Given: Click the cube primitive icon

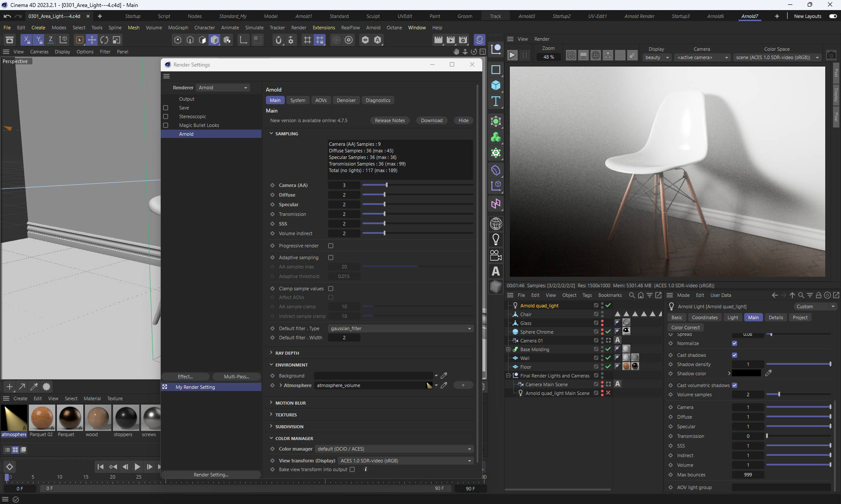Looking at the screenshot, I should click(x=495, y=85).
